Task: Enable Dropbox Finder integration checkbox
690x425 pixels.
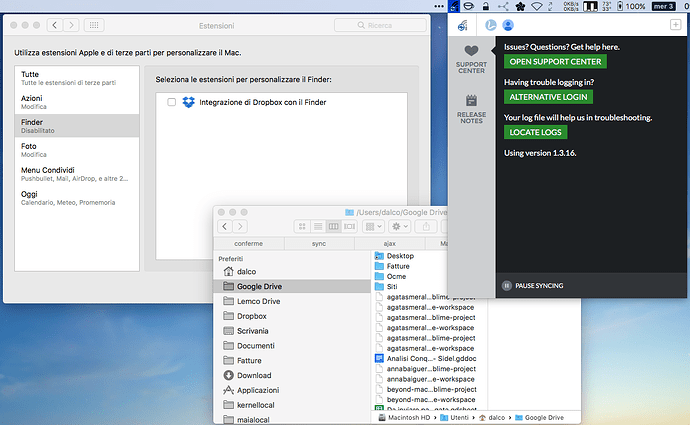Action: coord(172,102)
